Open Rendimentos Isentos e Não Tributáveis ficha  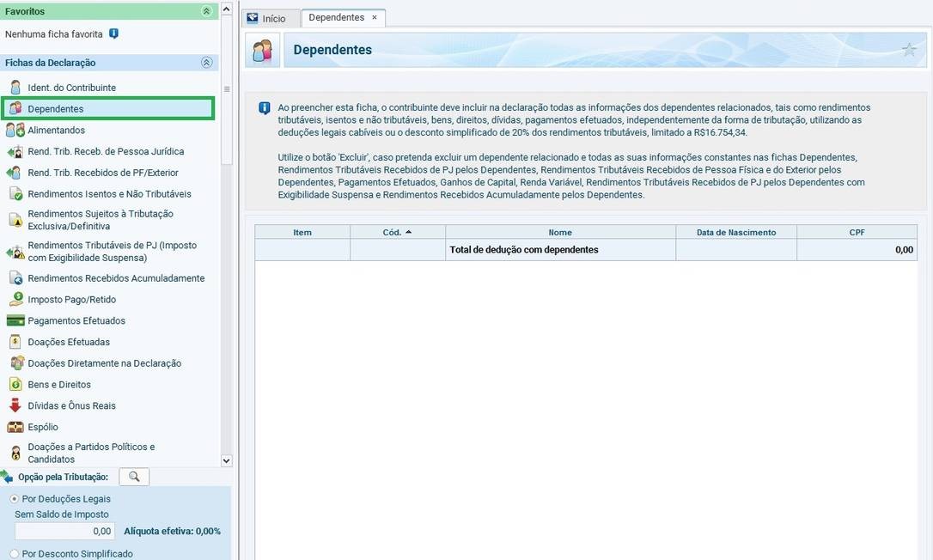109,194
